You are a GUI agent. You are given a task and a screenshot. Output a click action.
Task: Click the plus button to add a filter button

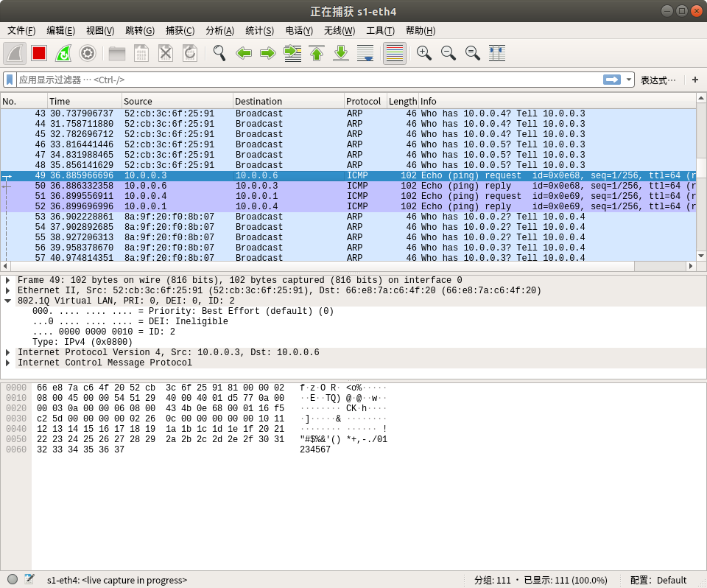(x=694, y=80)
